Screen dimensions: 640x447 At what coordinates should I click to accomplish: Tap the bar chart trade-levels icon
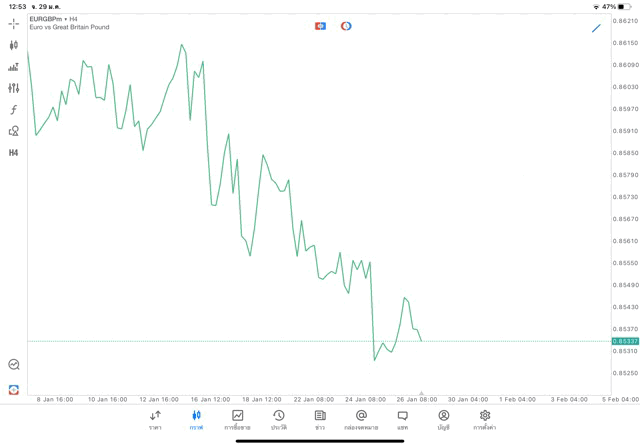14,67
